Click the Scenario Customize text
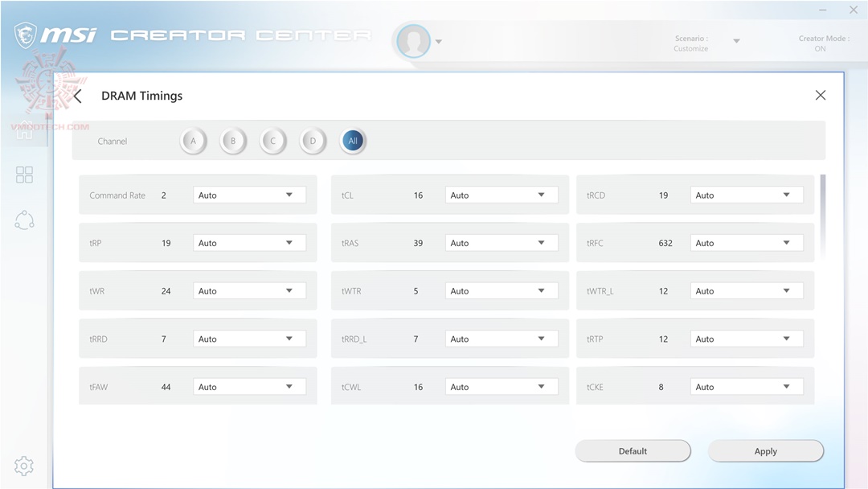This screenshot has height=489, width=868. coord(691,43)
